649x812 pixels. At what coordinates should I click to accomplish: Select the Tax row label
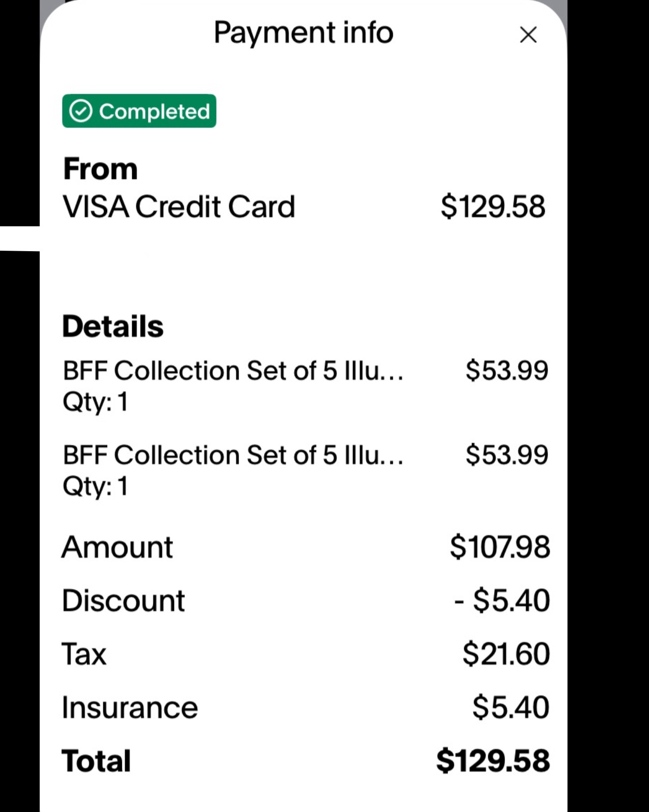click(x=84, y=654)
